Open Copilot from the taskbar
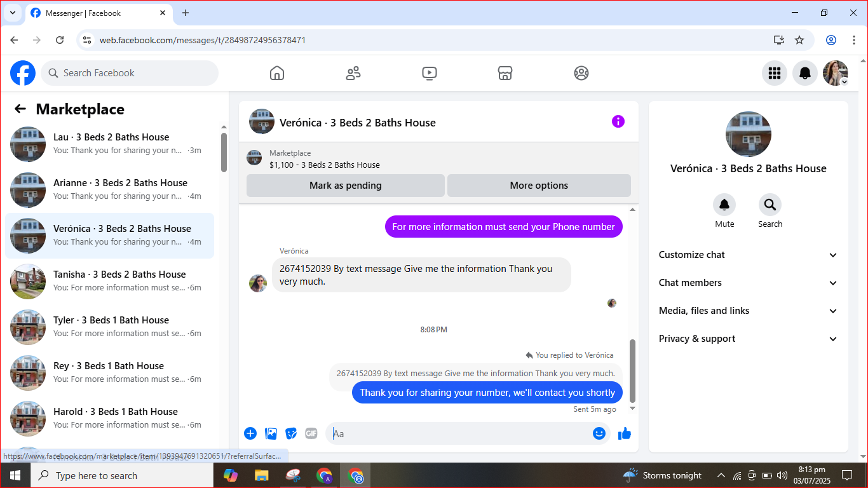Viewport: 868px width, 488px height. [230, 475]
